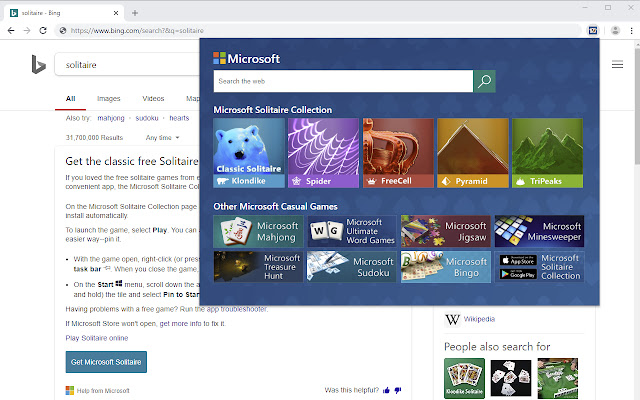Reload the page with refresh button
Image resolution: width=640 pixels, height=400 pixels.
tap(43, 31)
